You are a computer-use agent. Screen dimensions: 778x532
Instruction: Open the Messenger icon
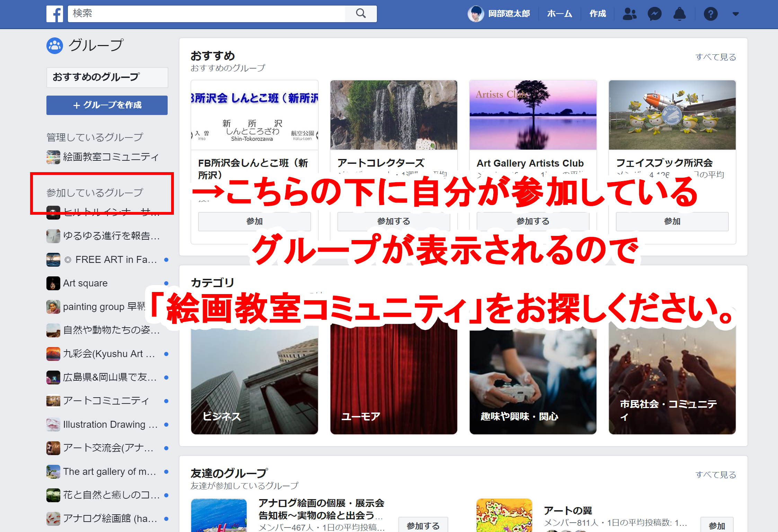[x=654, y=14]
